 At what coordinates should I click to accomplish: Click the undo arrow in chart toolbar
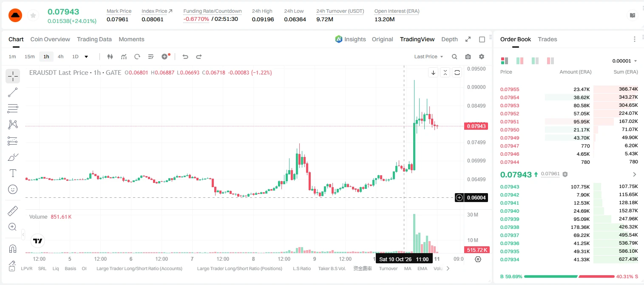click(185, 57)
